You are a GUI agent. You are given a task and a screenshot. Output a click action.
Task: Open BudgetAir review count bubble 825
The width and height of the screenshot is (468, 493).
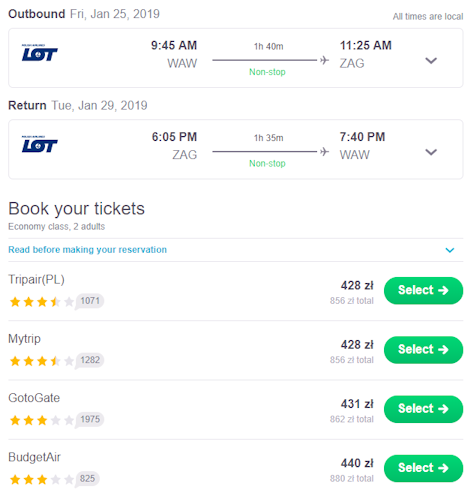(87, 479)
